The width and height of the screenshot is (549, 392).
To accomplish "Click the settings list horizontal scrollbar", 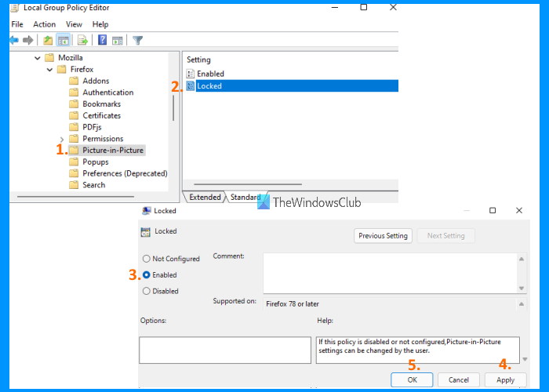I will (x=248, y=184).
